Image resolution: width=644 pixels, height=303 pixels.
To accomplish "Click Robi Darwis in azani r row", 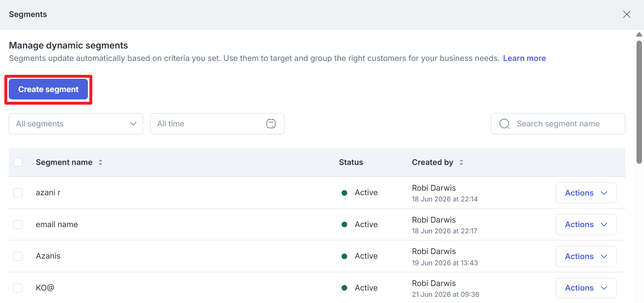I will coord(434,188).
